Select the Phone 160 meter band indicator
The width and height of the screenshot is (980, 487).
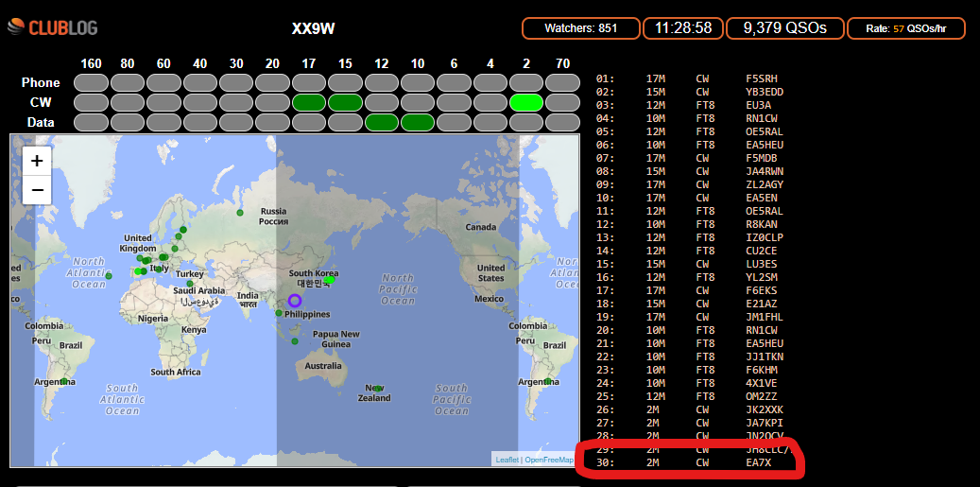pos(92,82)
